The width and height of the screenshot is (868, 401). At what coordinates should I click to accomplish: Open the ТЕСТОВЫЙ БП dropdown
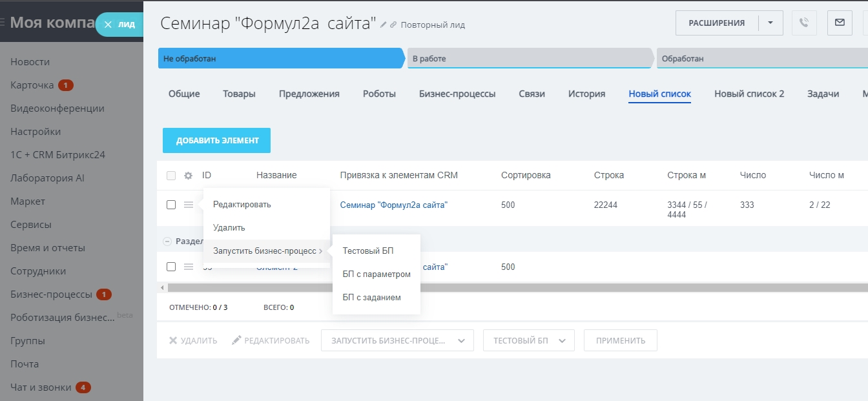[x=528, y=340]
